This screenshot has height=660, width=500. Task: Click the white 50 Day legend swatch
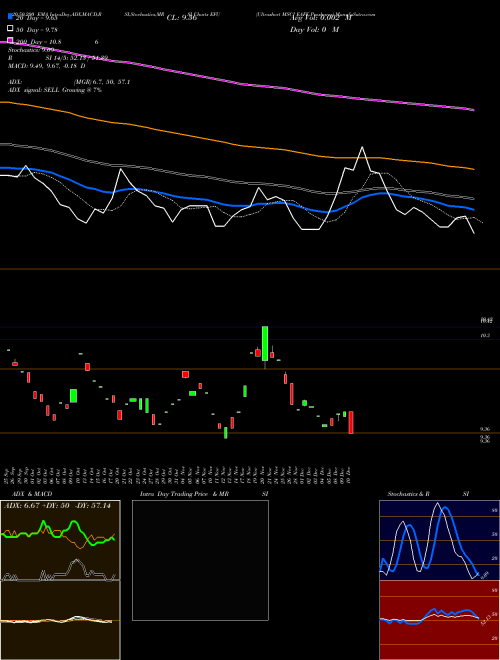[10, 29]
